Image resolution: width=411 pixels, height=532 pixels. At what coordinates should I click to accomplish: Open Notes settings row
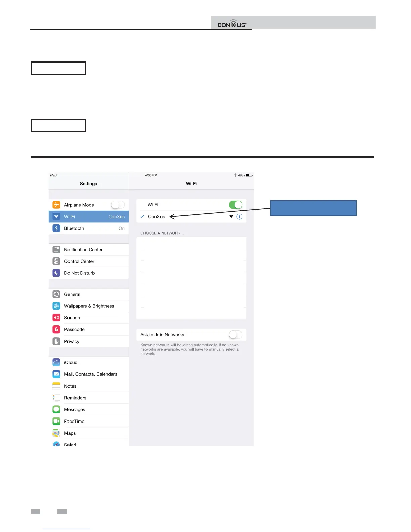[x=89, y=386]
